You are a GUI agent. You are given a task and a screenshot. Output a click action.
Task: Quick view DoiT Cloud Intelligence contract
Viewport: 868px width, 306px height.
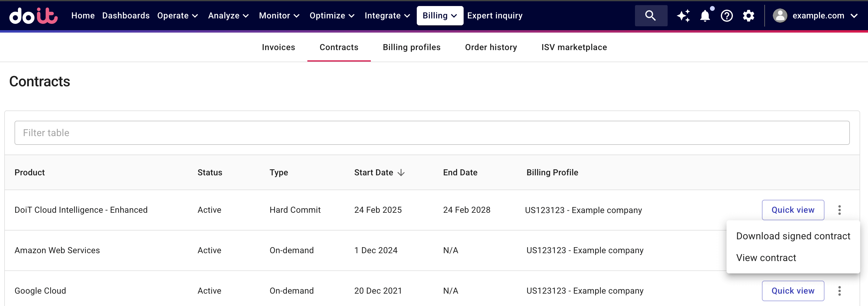pyautogui.click(x=793, y=210)
